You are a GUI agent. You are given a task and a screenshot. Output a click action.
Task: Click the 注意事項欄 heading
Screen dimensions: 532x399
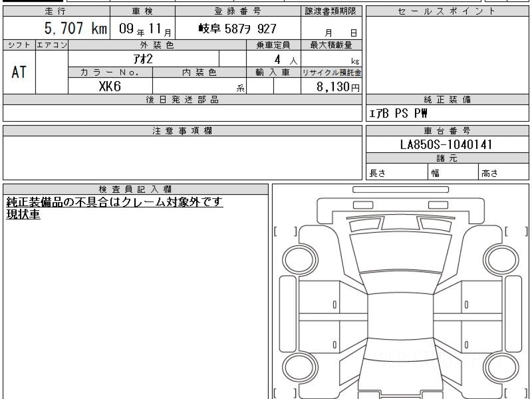[x=182, y=131]
